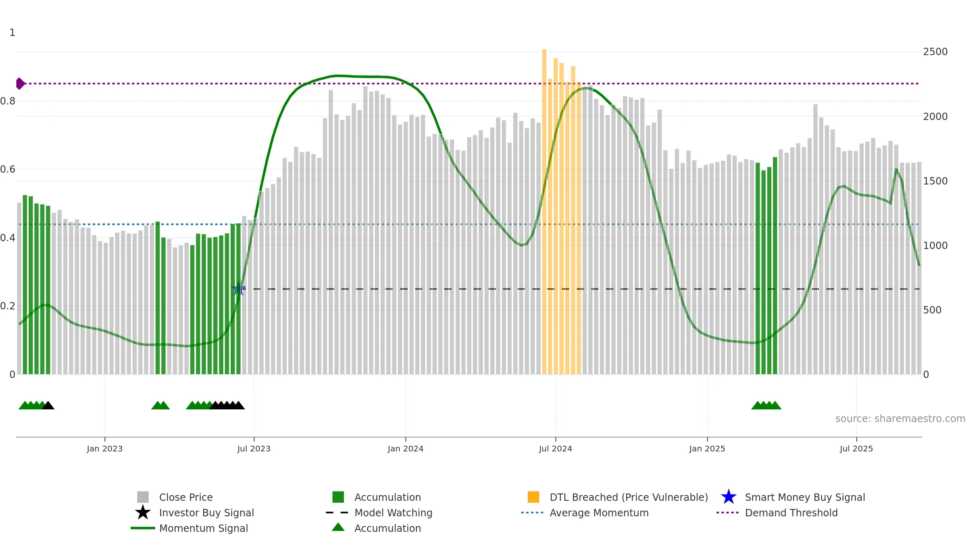Image resolution: width=980 pixels, height=551 pixels.
Task: Click the purple diamond Demand Threshold marker
Action: [20, 84]
